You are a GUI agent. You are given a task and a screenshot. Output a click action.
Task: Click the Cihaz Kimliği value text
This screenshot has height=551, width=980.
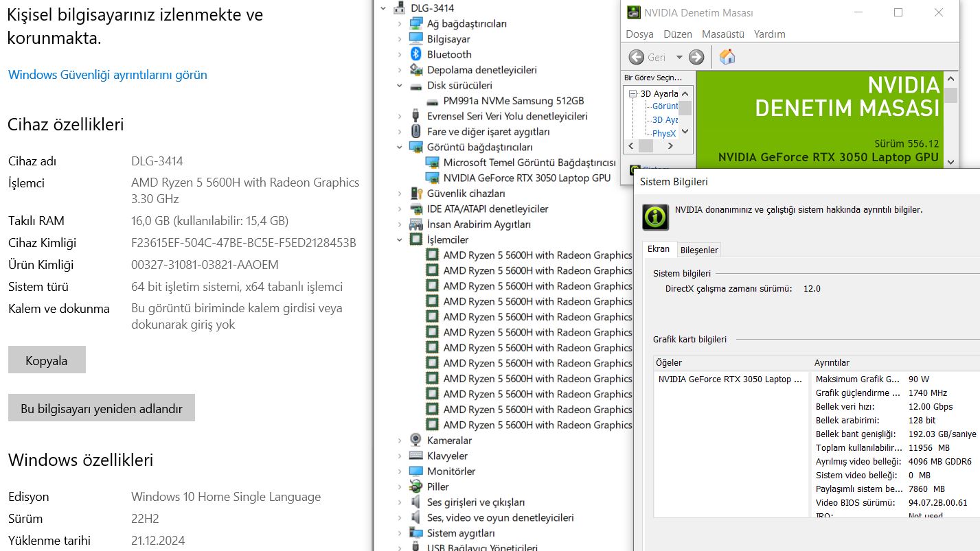(x=244, y=243)
